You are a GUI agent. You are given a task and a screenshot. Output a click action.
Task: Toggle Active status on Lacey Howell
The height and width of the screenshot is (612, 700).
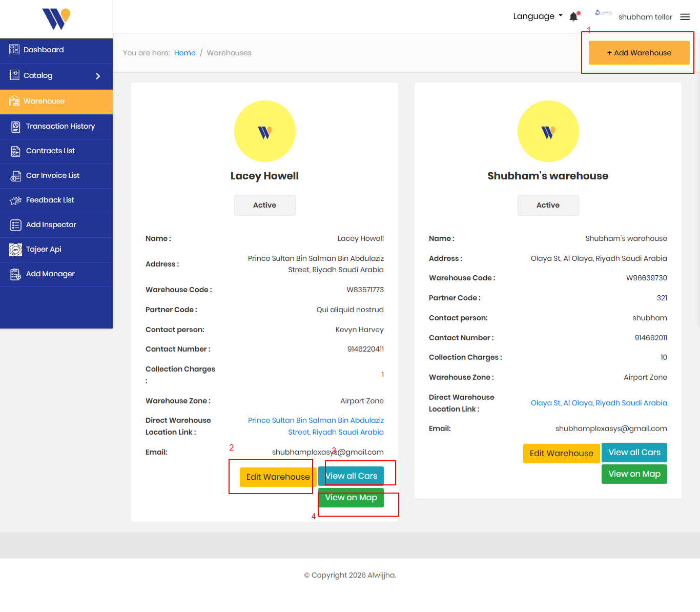(264, 205)
